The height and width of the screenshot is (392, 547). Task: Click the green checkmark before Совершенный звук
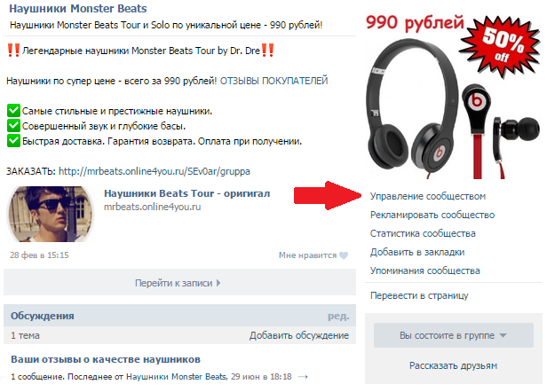tap(13, 126)
